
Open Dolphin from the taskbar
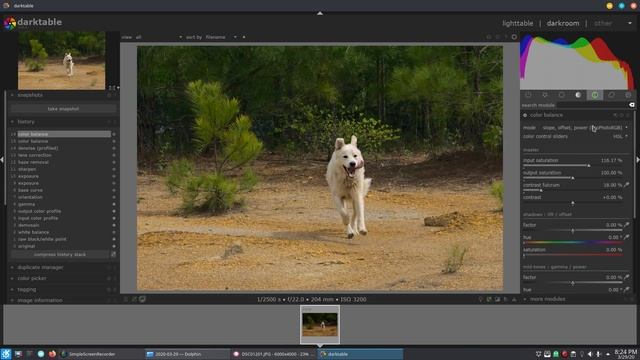tap(187, 354)
